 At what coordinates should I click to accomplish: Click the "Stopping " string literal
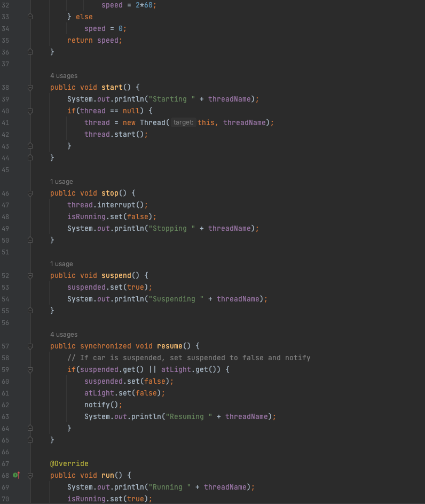point(172,229)
